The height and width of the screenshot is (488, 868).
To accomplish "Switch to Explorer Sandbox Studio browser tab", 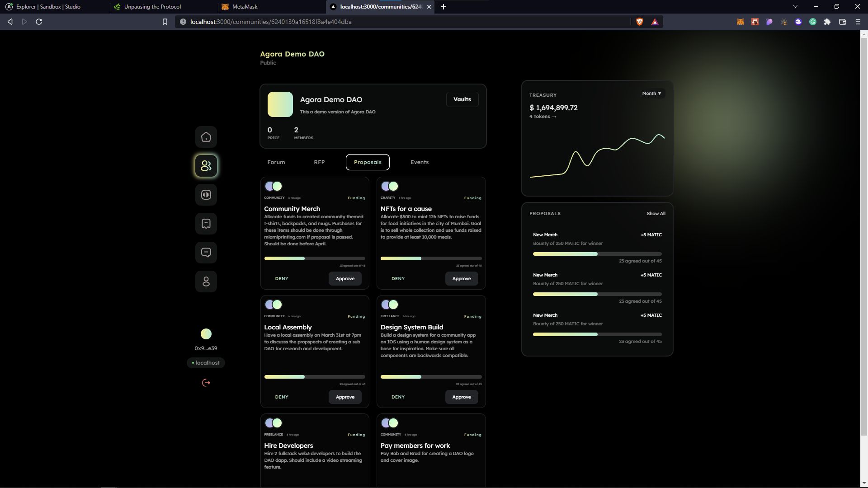I will click(x=54, y=7).
